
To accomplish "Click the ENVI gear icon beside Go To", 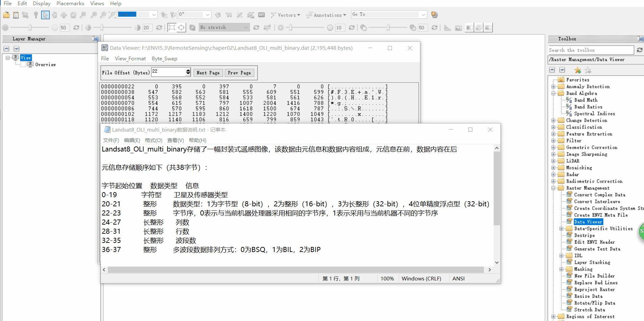I will point(435,15).
